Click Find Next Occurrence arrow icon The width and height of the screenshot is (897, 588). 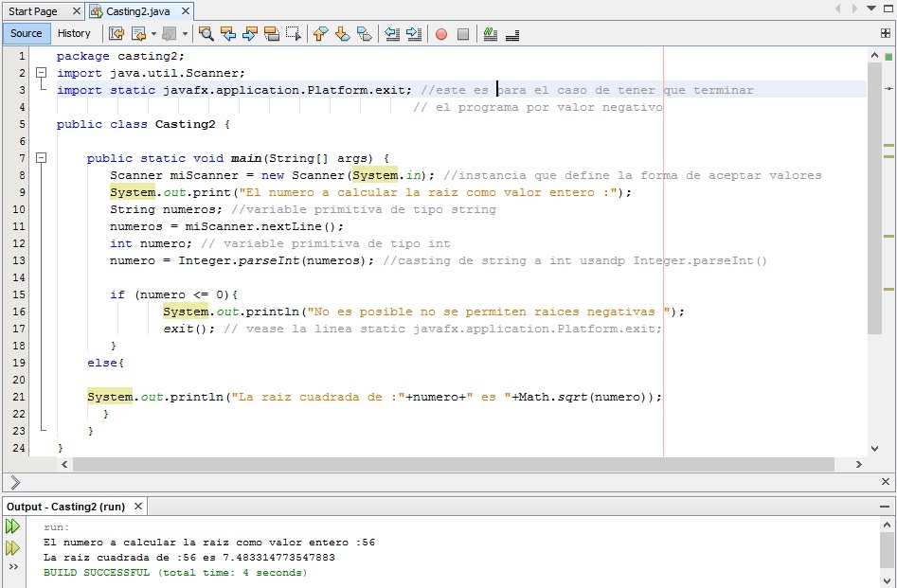(x=250, y=34)
